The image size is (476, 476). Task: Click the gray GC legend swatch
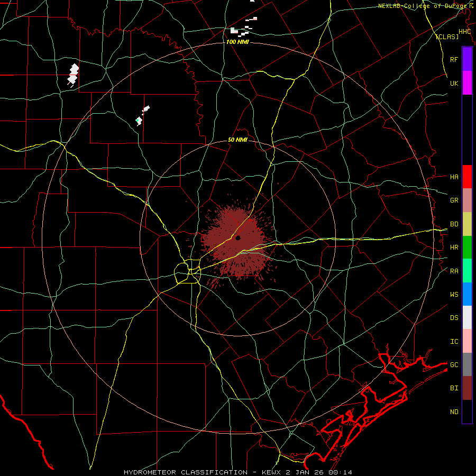[467, 364]
